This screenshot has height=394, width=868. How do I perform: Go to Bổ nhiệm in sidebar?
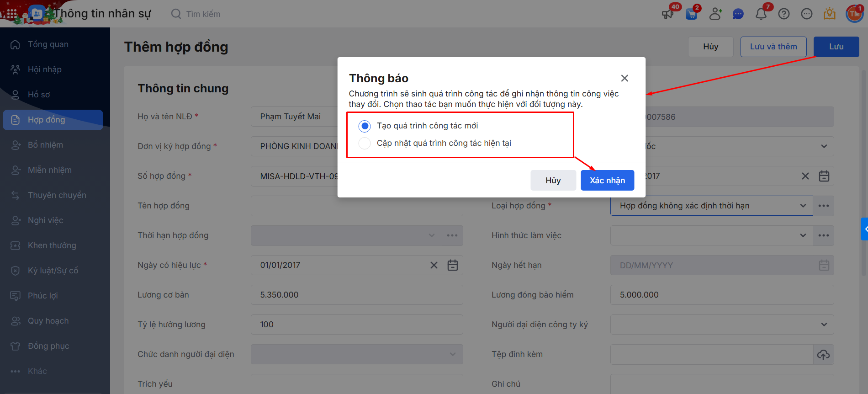point(46,145)
